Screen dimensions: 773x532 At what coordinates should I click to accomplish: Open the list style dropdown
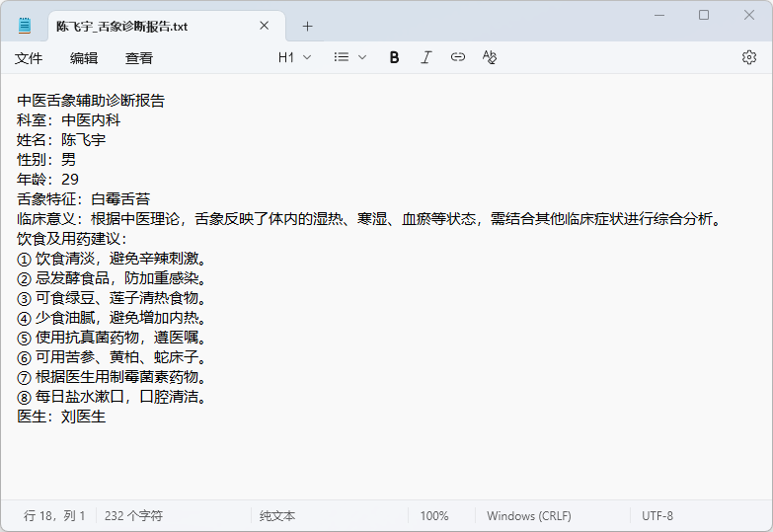click(x=349, y=57)
